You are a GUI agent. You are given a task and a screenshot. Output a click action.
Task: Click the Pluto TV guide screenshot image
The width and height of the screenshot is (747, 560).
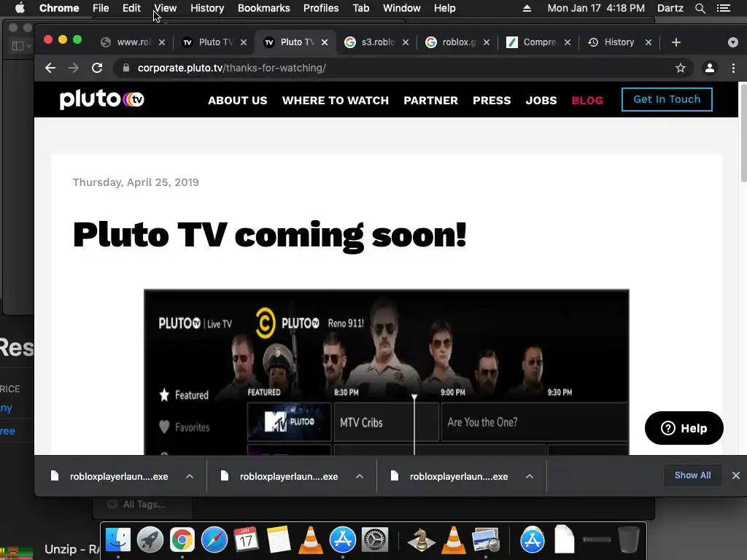(x=387, y=372)
